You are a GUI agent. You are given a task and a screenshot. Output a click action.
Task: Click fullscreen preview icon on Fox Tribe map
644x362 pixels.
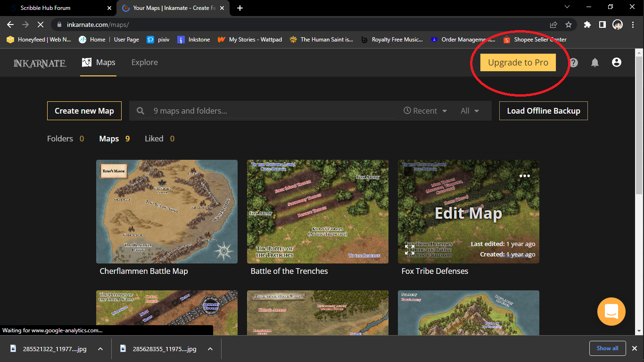(x=410, y=250)
